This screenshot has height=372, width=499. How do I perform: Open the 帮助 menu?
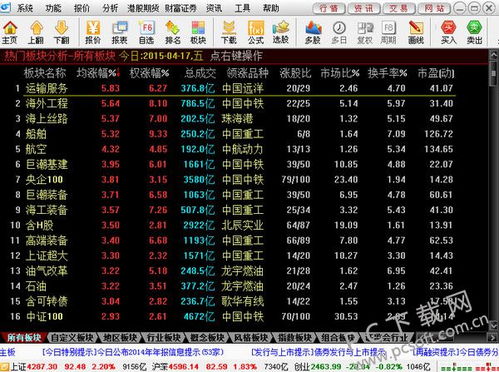pyautogui.click(x=271, y=8)
